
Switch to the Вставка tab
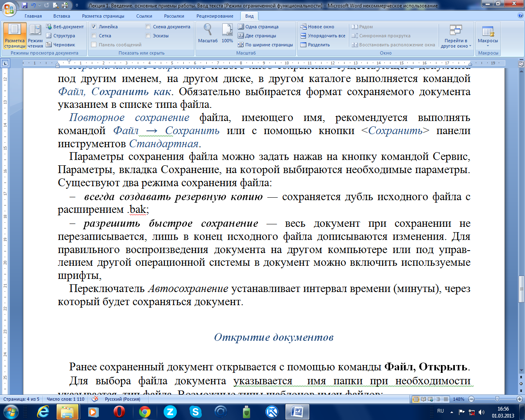pyautogui.click(x=62, y=16)
